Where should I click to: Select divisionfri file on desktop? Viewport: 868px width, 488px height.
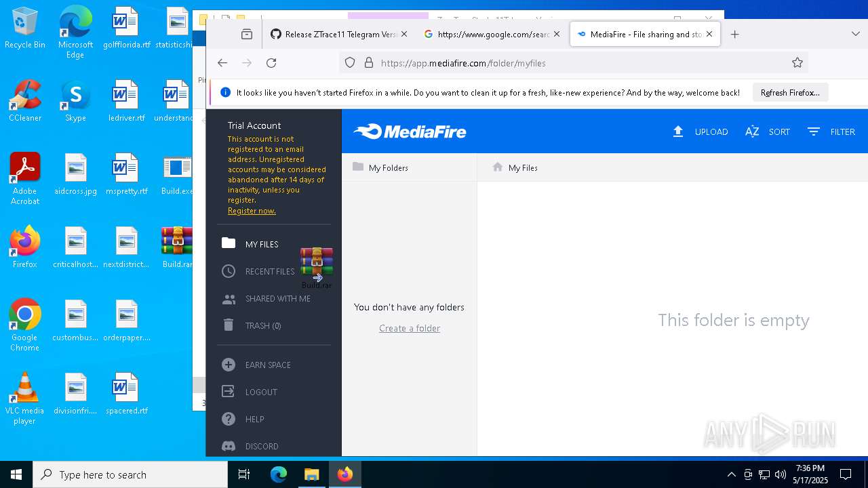tap(75, 394)
